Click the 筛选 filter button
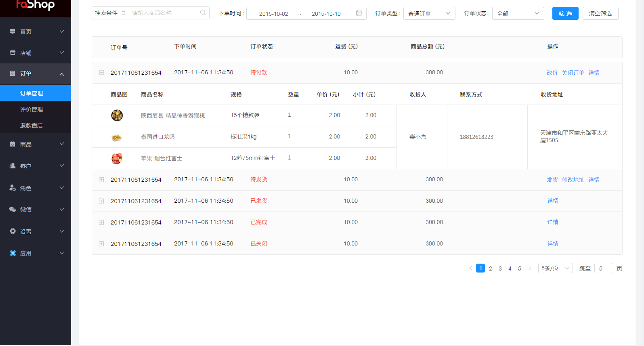This screenshot has width=644, height=346. [565, 13]
